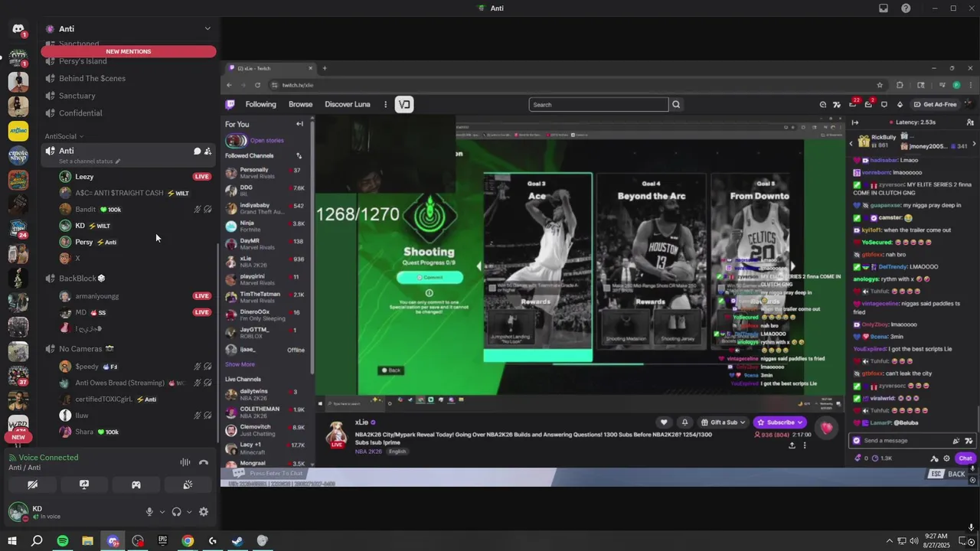Collapse the Twitch For You sidebar
Screen dimensions: 980x551
coord(299,124)
